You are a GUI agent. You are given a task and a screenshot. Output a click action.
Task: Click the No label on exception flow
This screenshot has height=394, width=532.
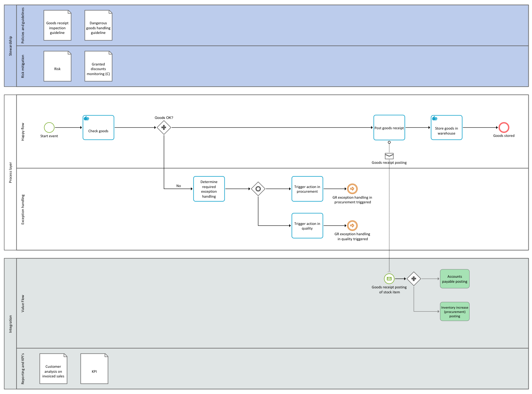point(179,186)
